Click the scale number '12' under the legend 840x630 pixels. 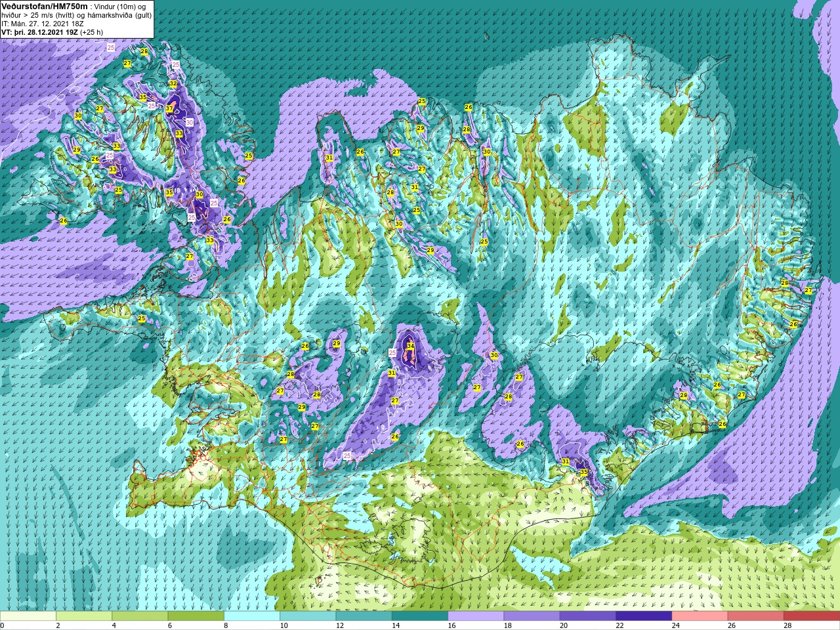coord(339,625)
